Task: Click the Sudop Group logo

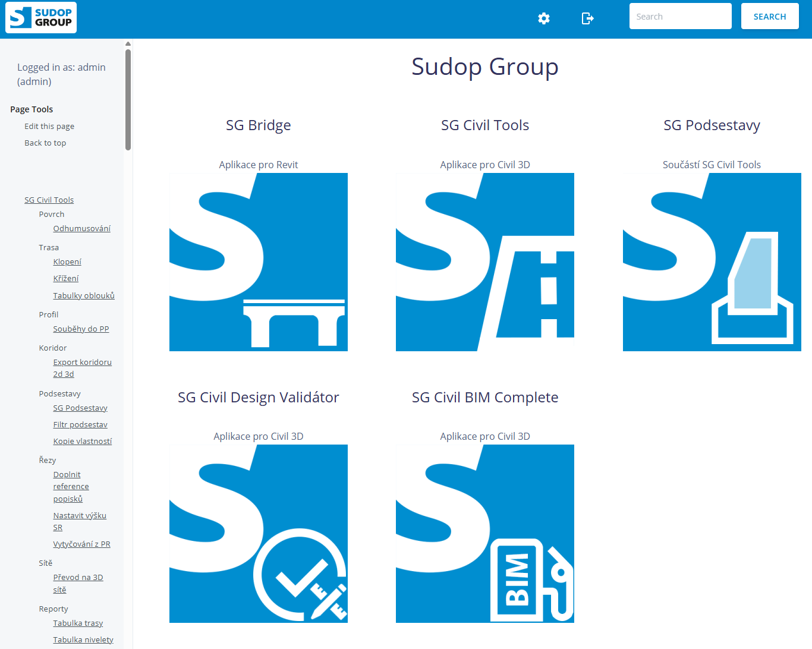Action: coord(41,18)
